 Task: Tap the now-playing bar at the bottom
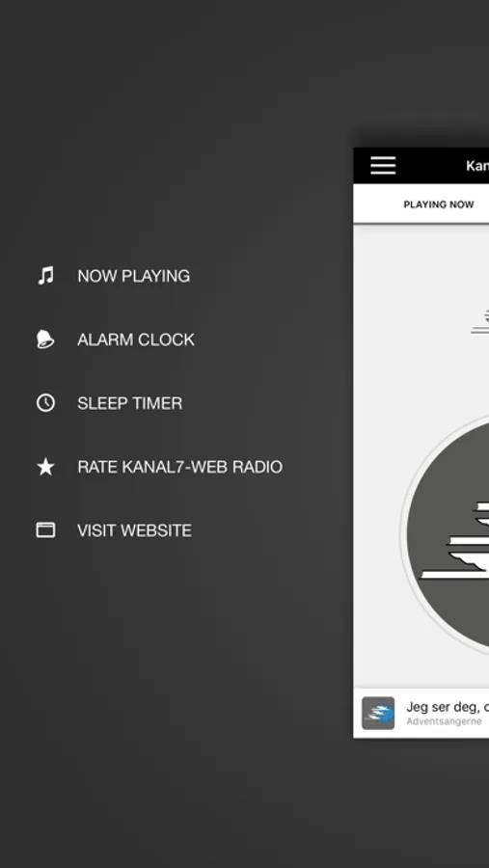point(421,713)
